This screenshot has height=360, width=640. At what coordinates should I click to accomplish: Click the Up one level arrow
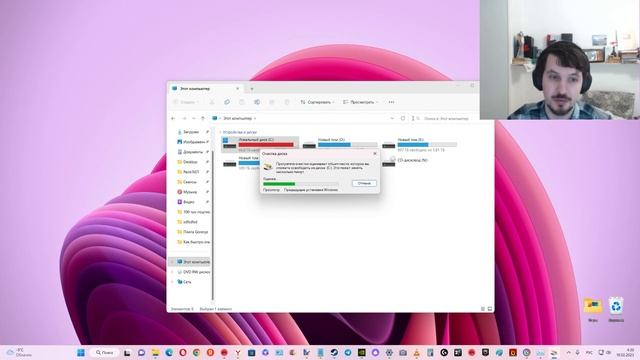click(x=203, y=118)
